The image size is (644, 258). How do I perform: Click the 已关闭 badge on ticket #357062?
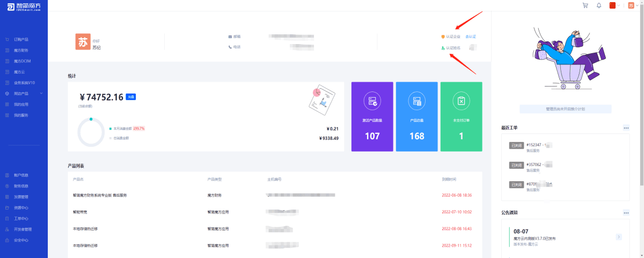(x=516, y=165)
